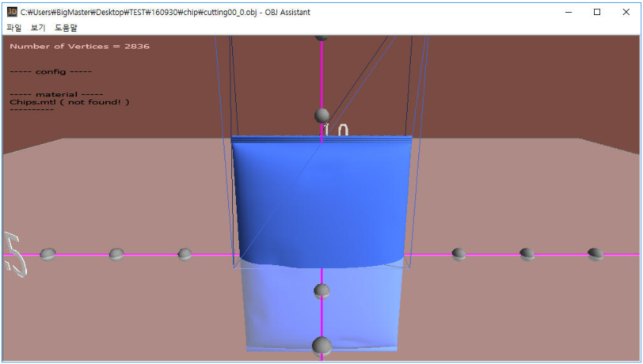The image size is (643, 364).
Task: Click the 3D number 10 label above bag
Action: coord(337,130)
